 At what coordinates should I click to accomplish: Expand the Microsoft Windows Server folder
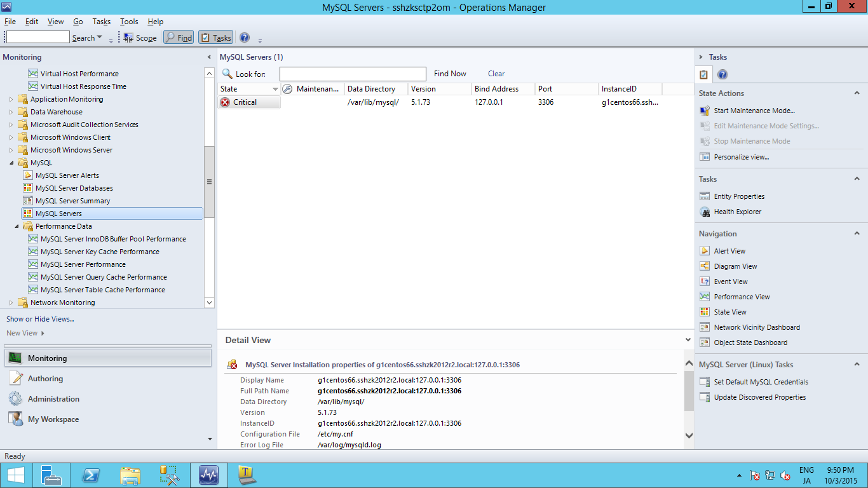pyautogui.click(x=11, y=150)
